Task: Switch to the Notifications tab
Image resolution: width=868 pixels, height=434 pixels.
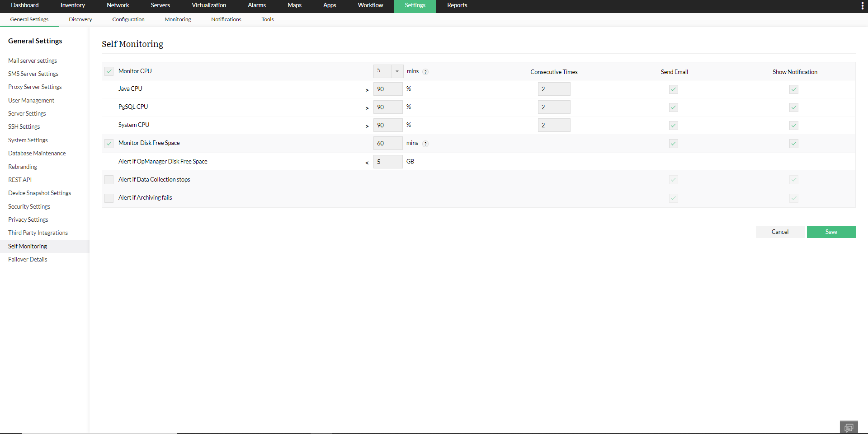Action: pyautogui.click(x=226, y=19)
